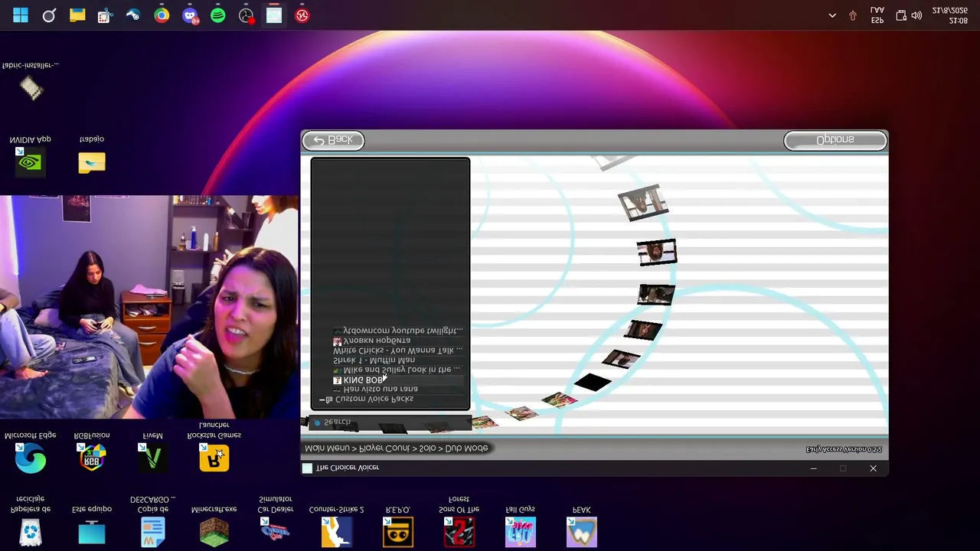Select the Fall Guys desktop shortcut
Screen dimensions: 980x551
[x=521, y=527]
